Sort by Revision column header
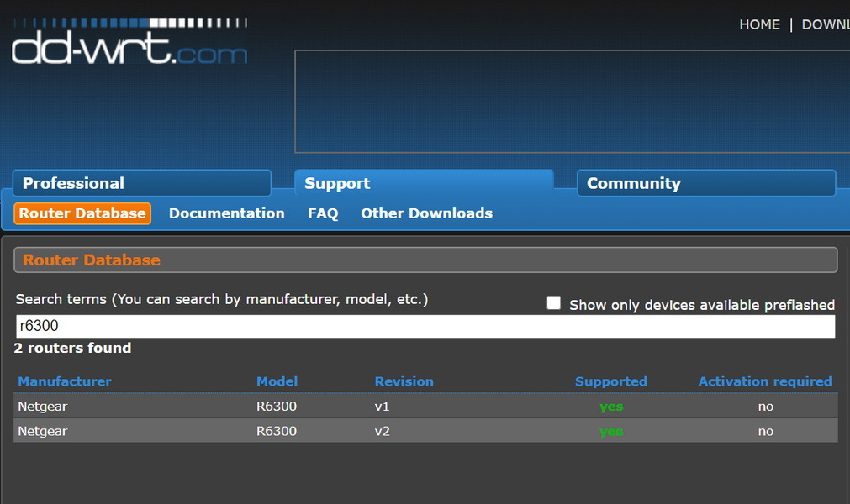 (404, 381)
